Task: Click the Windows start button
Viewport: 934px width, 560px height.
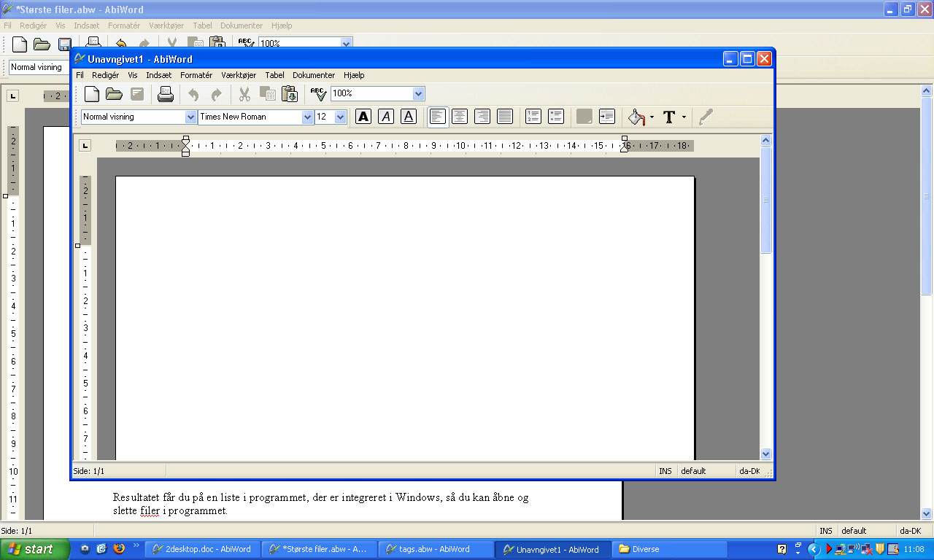Action: [34, 549]
